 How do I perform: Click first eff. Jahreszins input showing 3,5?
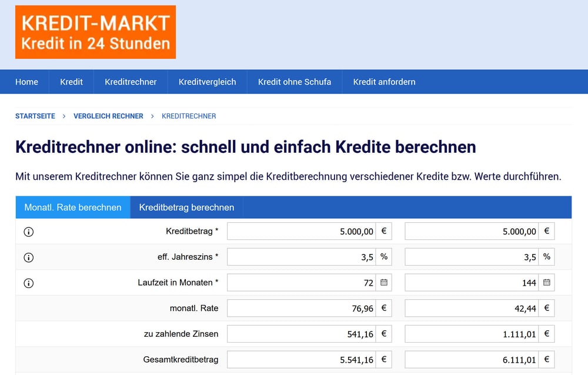coord(301,257)
